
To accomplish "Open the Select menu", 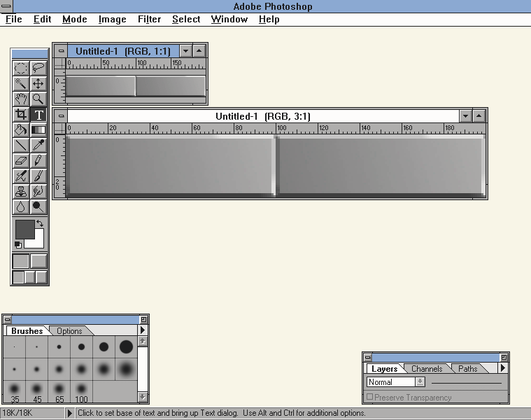I will [x=186, y=20].
